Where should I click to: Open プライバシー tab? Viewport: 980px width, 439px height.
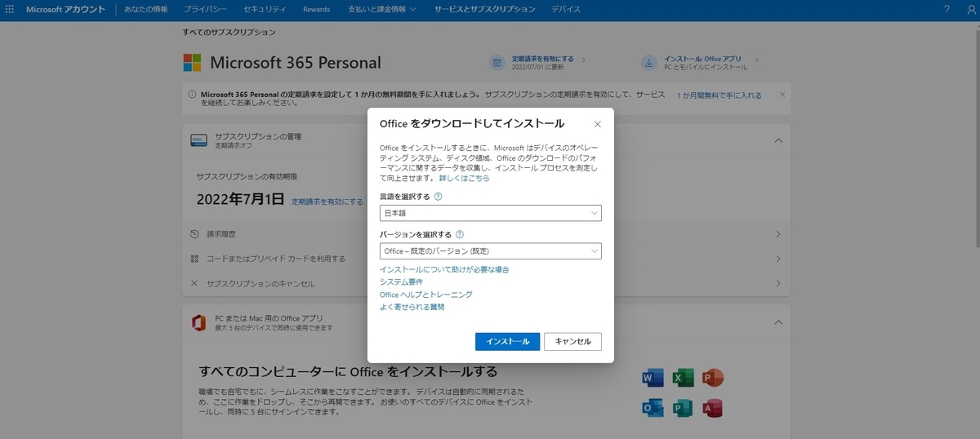[x=206, y=9]
